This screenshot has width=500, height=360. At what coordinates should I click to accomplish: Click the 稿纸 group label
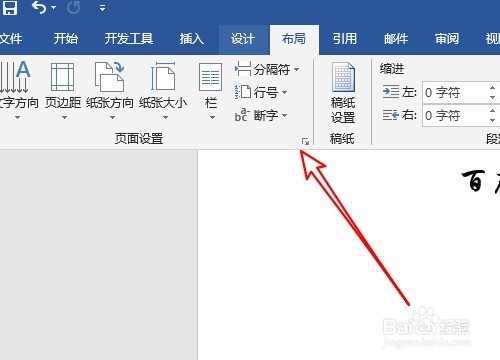(x=342, y=138)
